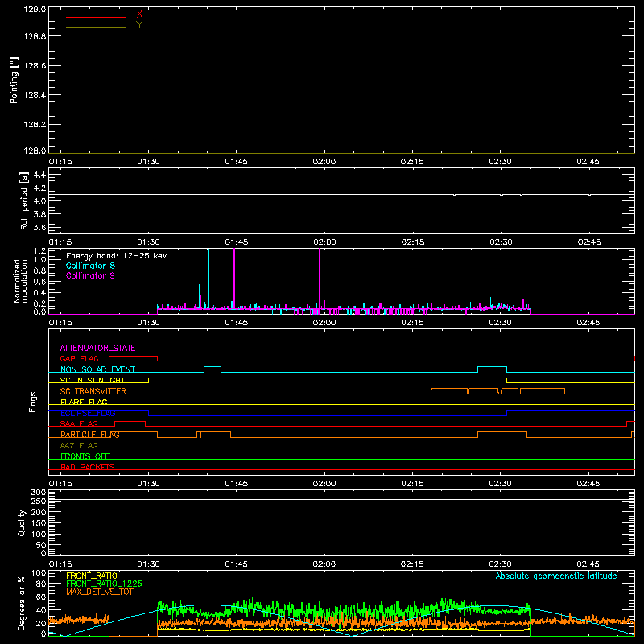Click the cyan Collimator 8 legend label

pos(90,266)
